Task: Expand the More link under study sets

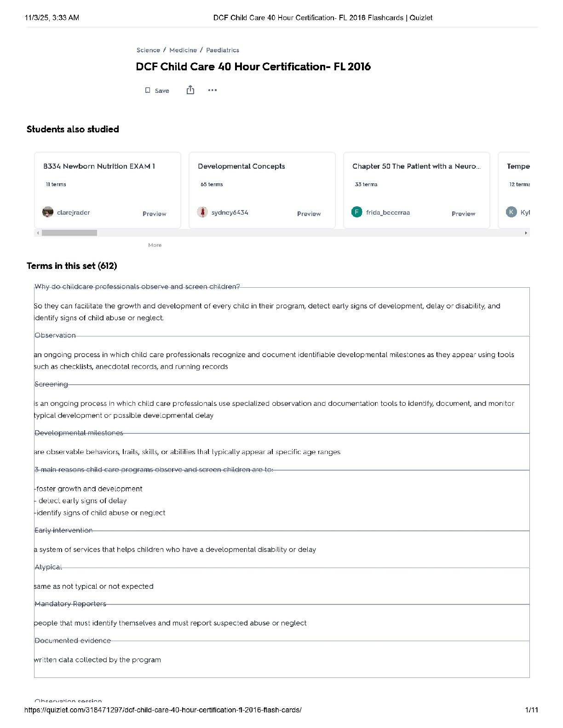Action: click(155, 245)
